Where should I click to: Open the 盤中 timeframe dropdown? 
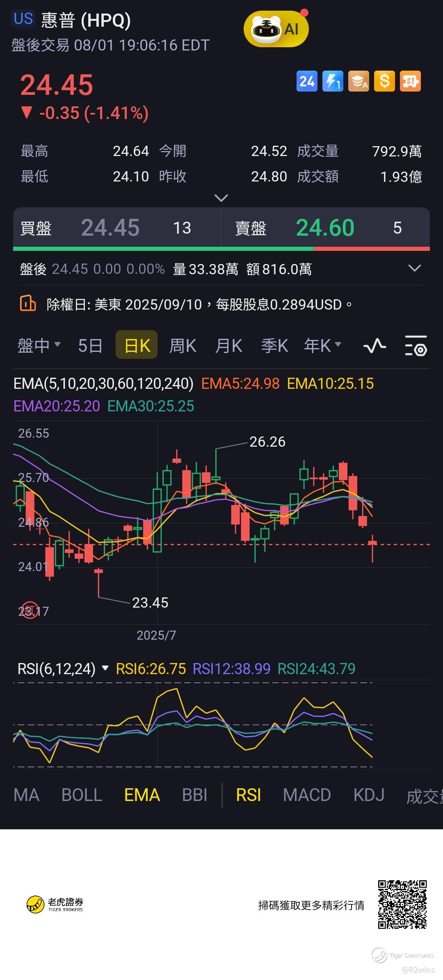[39, 345]
